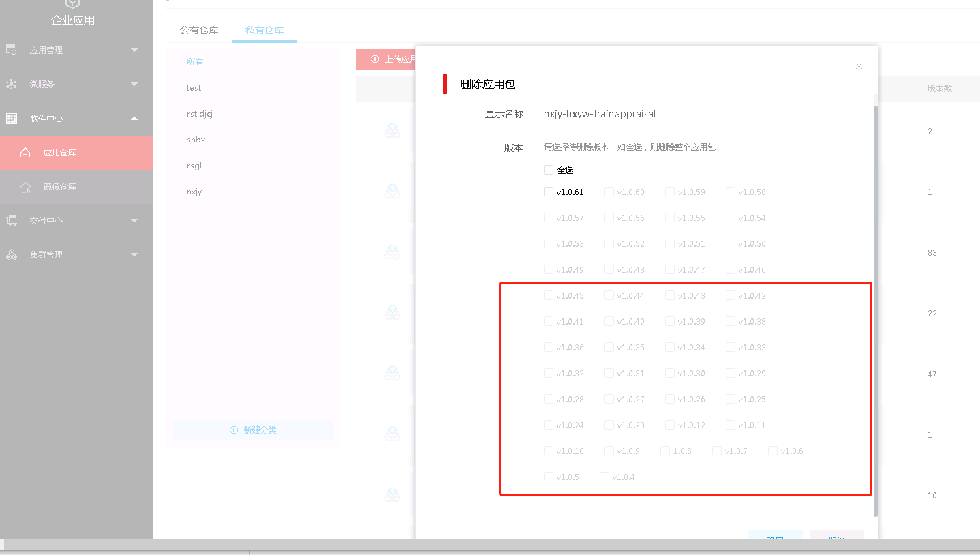Click app icon in row with version count 22
The height and width of the screenshot is (555, 980).
393,313
